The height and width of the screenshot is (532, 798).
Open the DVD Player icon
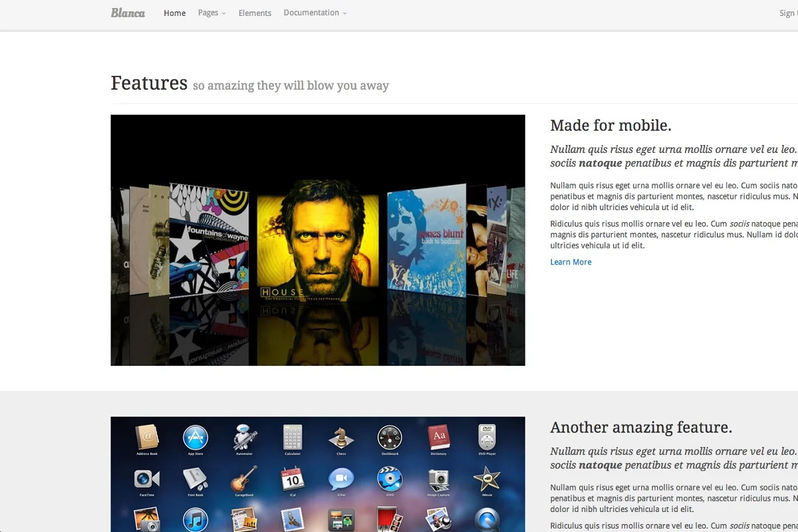[487, 438]
